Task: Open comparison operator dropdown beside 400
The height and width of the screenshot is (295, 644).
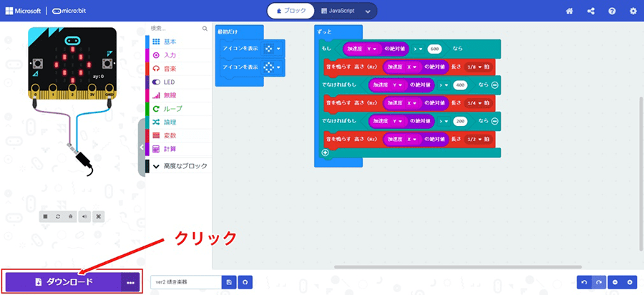Action: (x=444, y=85)
